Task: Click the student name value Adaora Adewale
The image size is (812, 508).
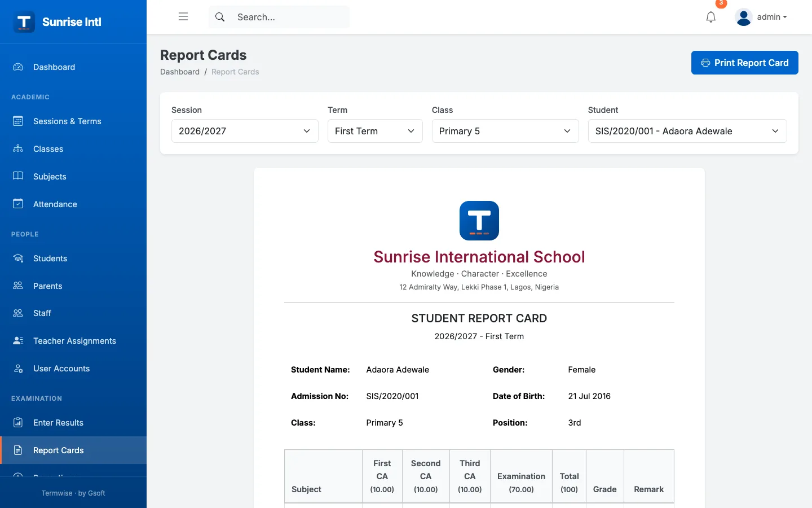Action: 398,370
